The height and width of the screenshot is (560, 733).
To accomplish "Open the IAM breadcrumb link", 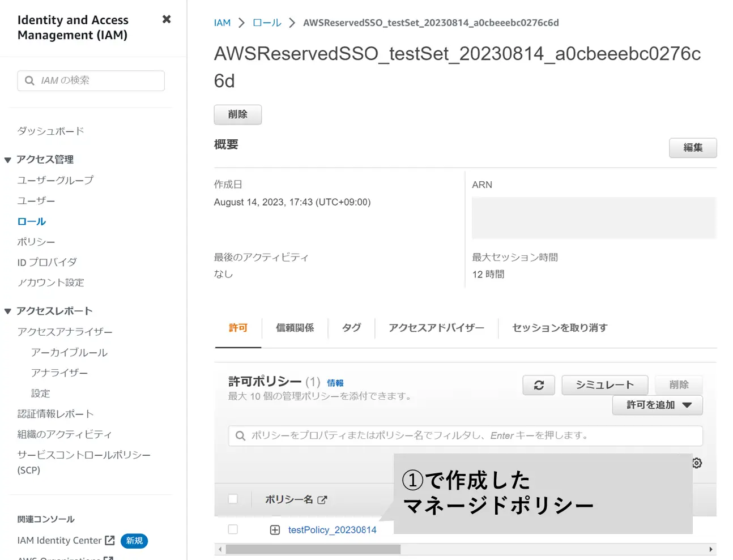I will point(222,23).
